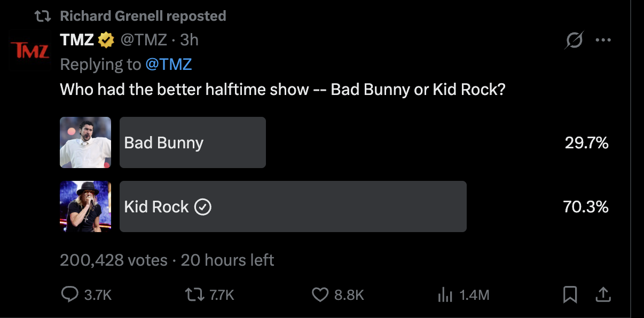Like the TMZ poll post
The width and height of the screenshot is (644, 318).
coord(319,295)
